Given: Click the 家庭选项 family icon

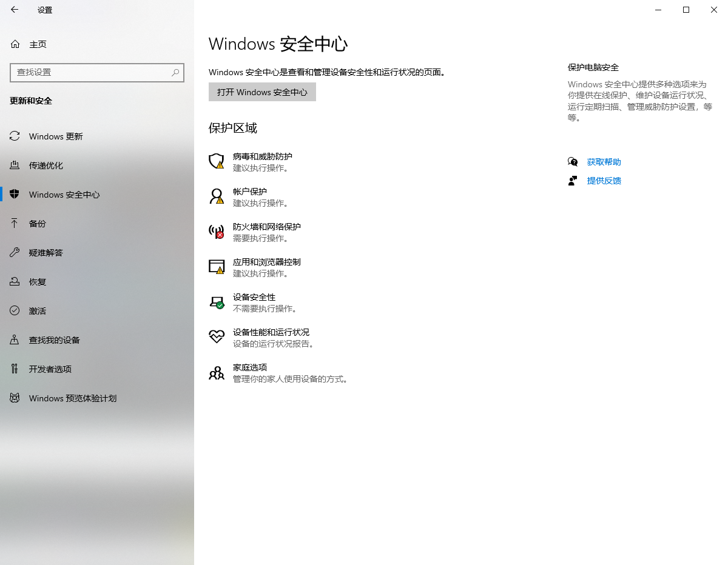Looking at the screenshot, I should [217, 373].
